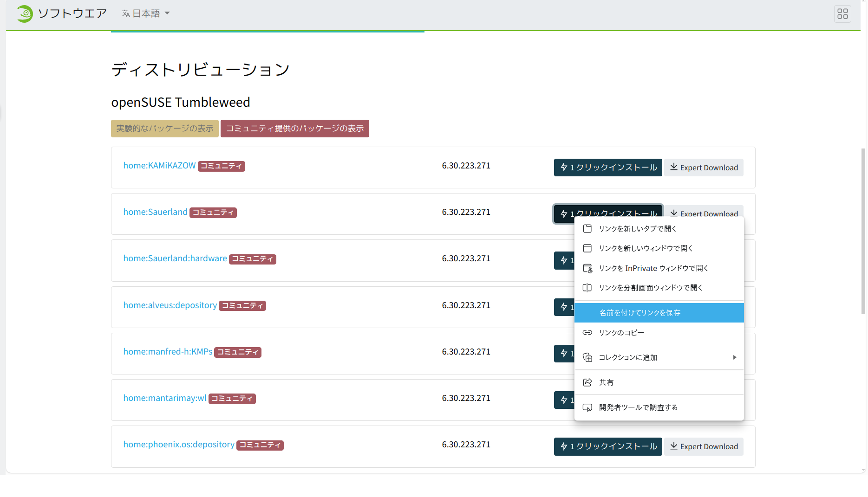Select 共有 in the context menu

[x=659, y=382]
